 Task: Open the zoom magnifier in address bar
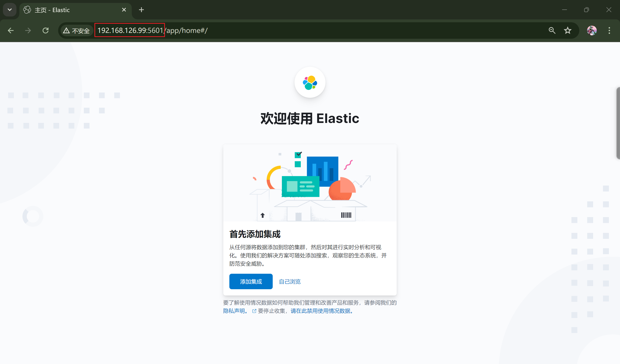(x=552, y=30)
